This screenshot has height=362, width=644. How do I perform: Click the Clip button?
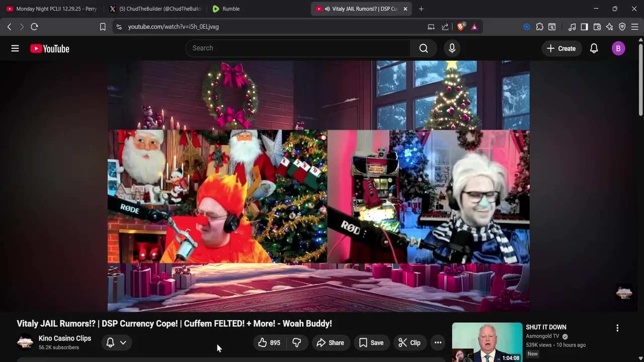[410, 343]
